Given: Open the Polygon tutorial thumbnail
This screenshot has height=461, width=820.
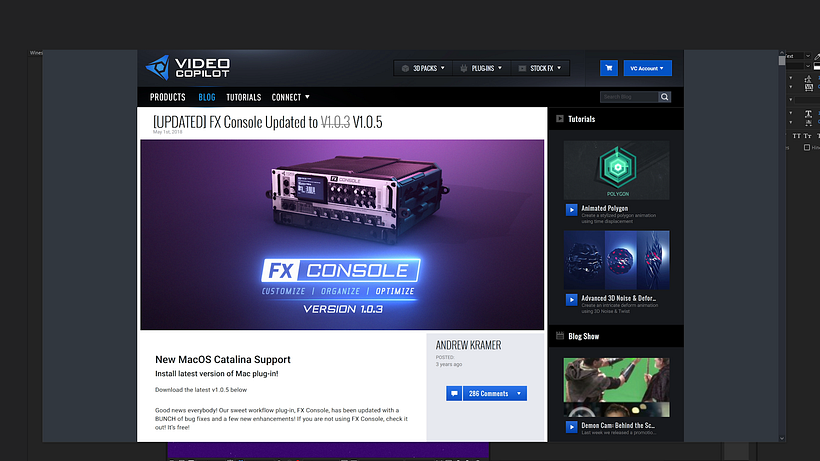Looking at the screenshot, I should 617,170.
